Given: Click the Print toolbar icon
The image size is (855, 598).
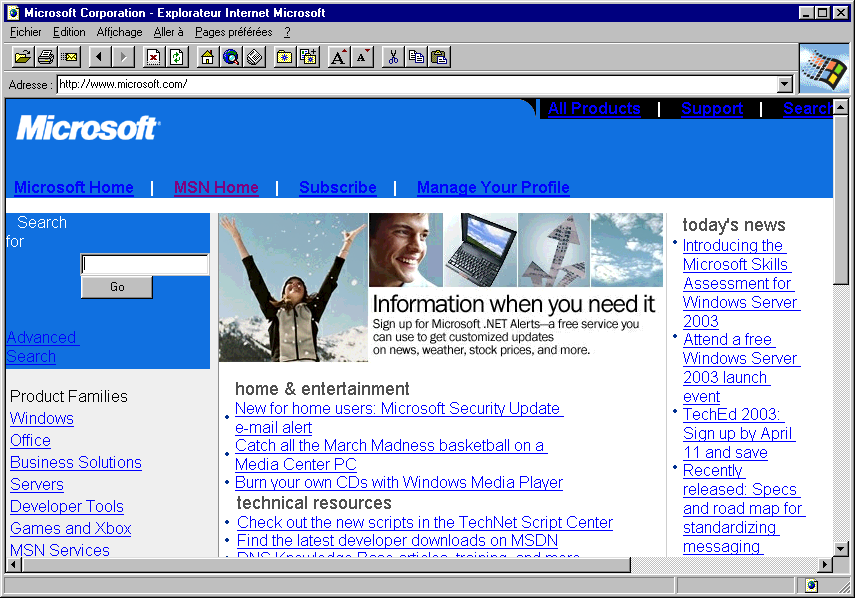Looking at the screenshot, I should coord(46,57).
